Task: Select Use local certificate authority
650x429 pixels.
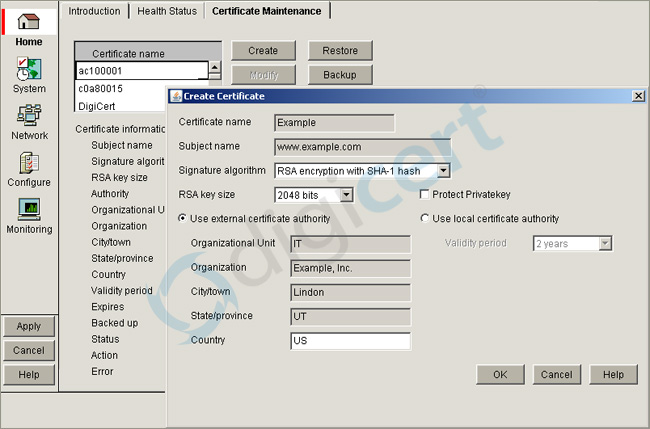Action: pos(425,219)
